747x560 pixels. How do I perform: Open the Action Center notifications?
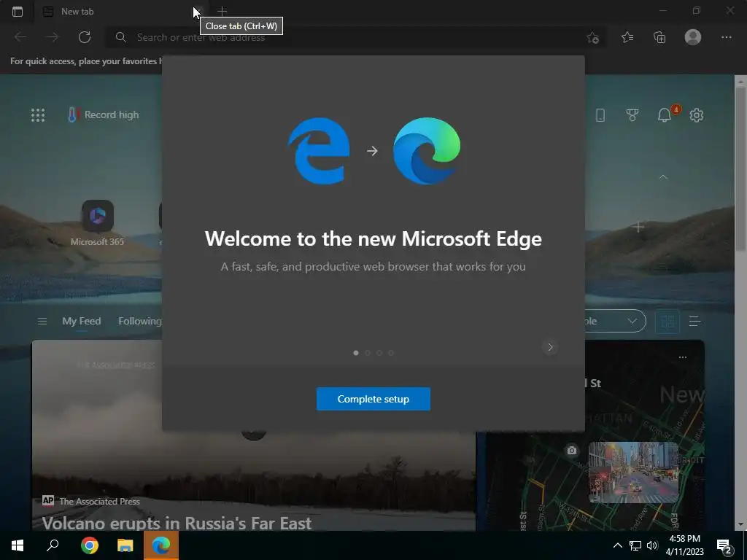coord(724,545)
